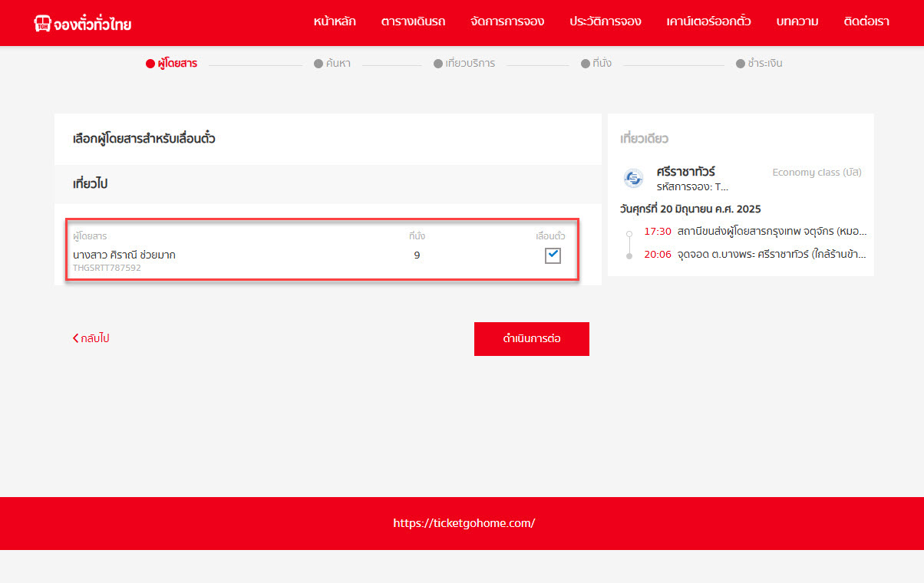This screenshot has width=924, height=583.
Task: Select the ที่นั่ง step indicator
Action: (596, 64)
